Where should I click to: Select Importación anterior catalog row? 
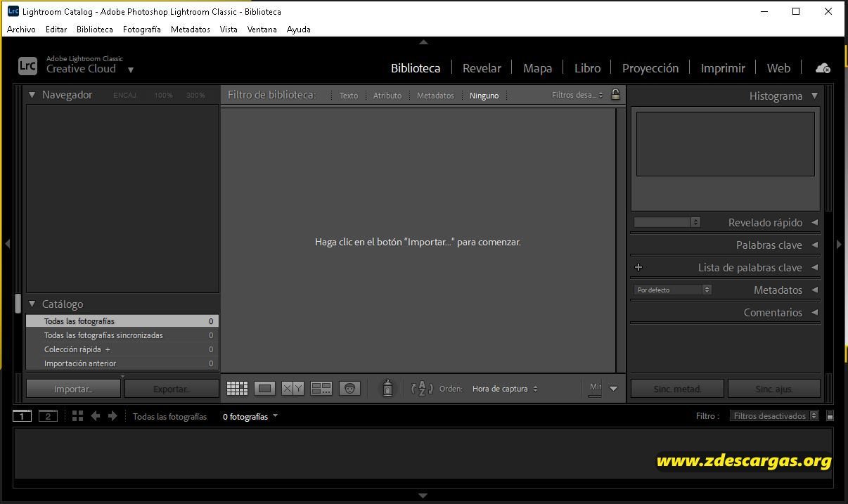pyautogui.click(x=122, y=363)
